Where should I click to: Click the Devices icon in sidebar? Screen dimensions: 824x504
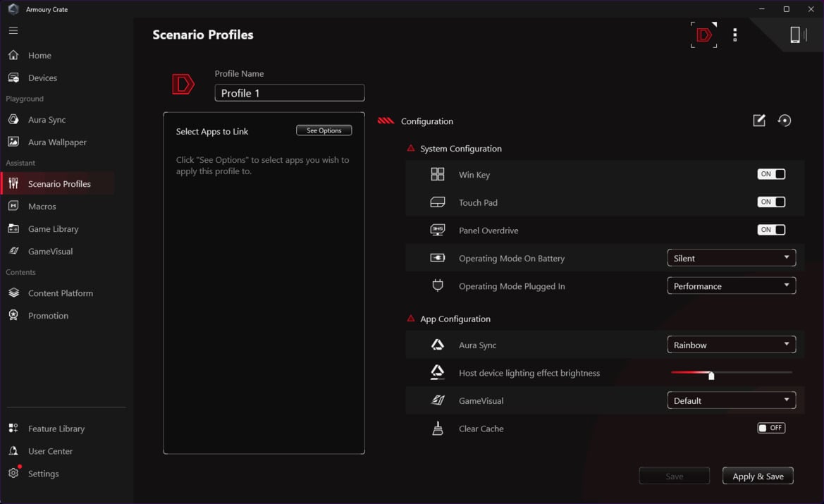pos(13,78)
